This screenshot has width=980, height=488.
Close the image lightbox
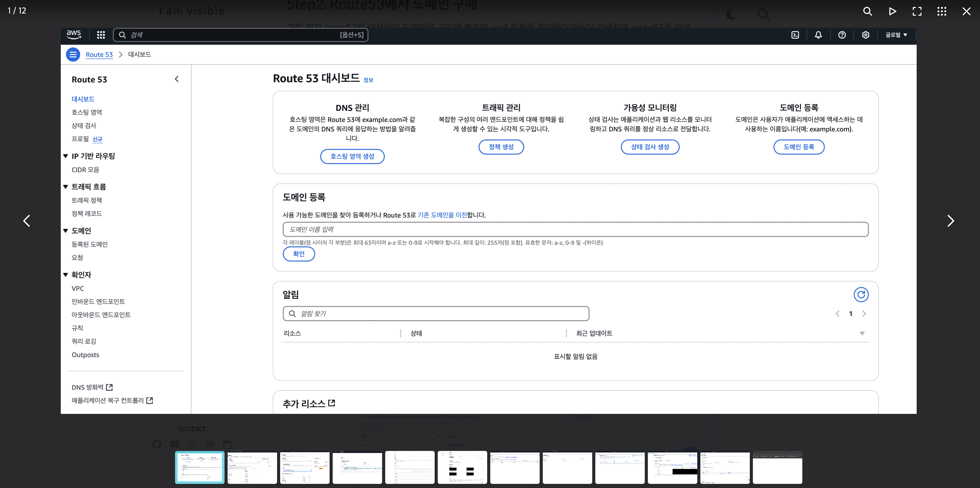point(966,11)
